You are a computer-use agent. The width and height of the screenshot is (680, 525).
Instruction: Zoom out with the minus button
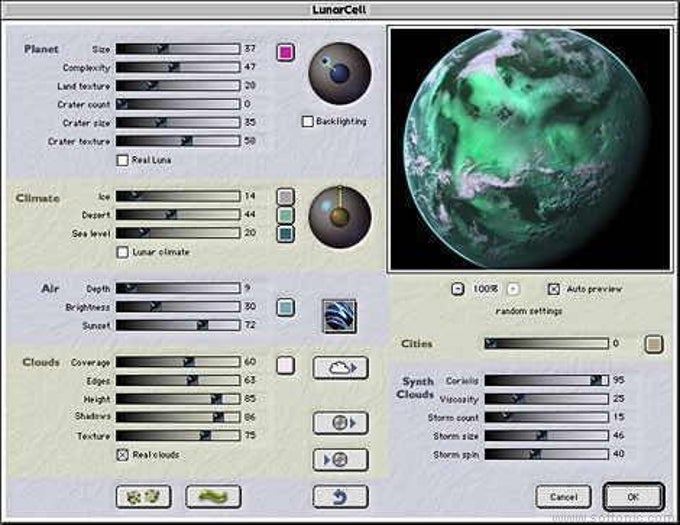458,289
